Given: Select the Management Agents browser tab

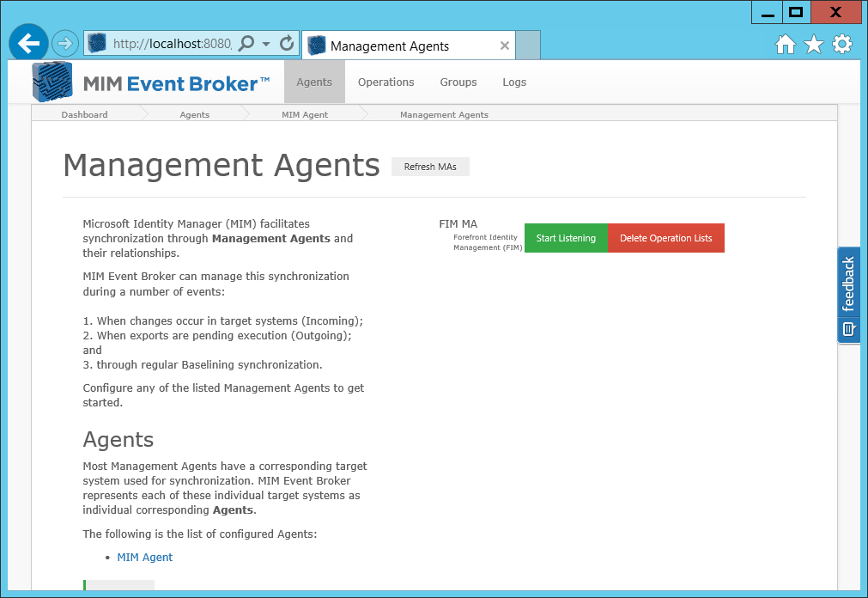Looking at the screenshot, I should point(409,46).
